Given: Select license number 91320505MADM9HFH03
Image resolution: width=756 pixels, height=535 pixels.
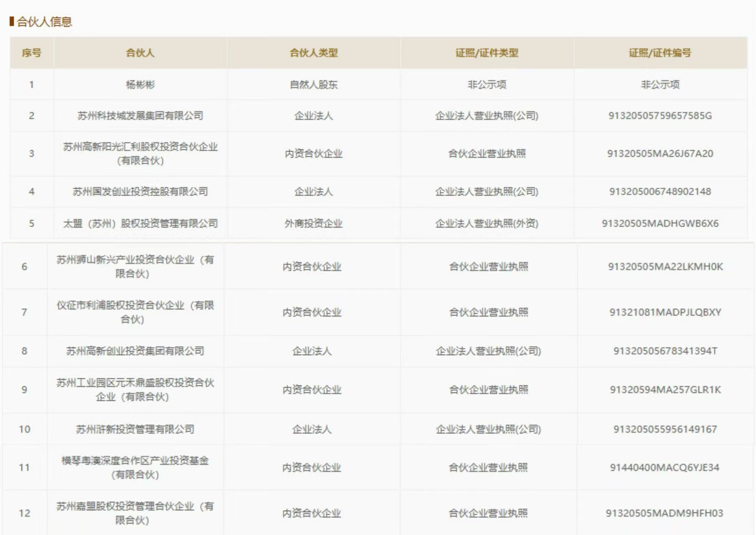Looking at the screenshot, I should (x=664, y=513).
